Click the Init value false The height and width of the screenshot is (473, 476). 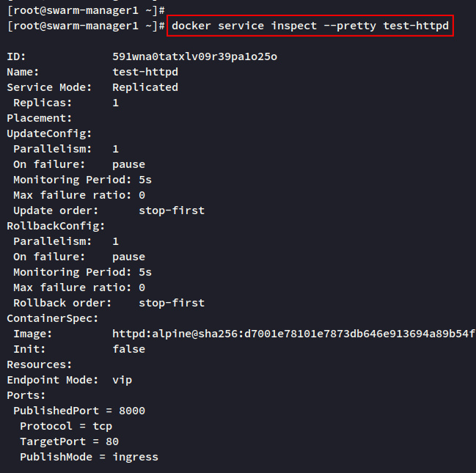[x=129, y=349]
